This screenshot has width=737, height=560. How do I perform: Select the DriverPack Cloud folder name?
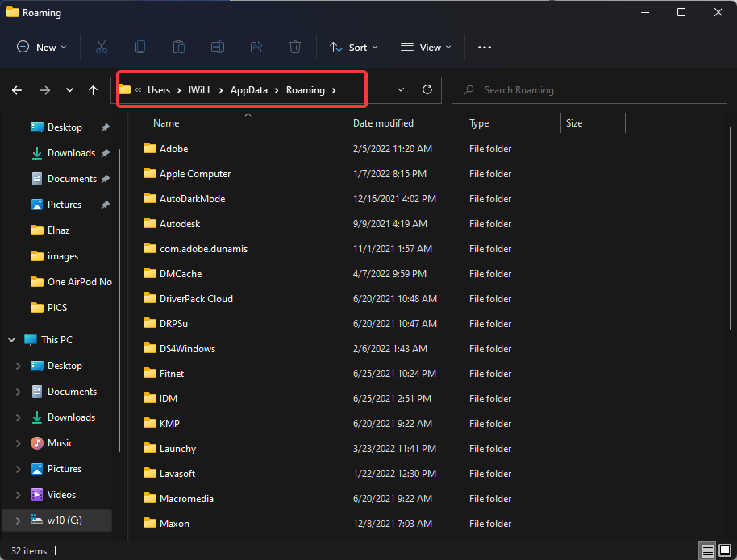(196, 299)
